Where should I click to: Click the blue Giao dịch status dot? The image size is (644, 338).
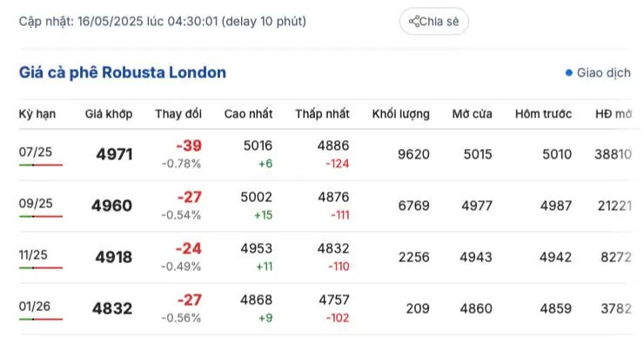tap(568, 73)
